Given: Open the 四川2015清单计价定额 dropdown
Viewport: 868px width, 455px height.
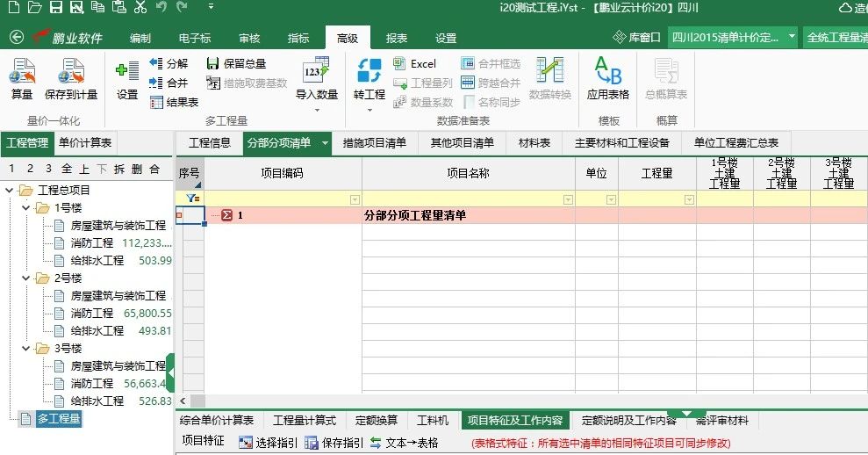Looking at the screenshot, I should [x=792, y=37].
